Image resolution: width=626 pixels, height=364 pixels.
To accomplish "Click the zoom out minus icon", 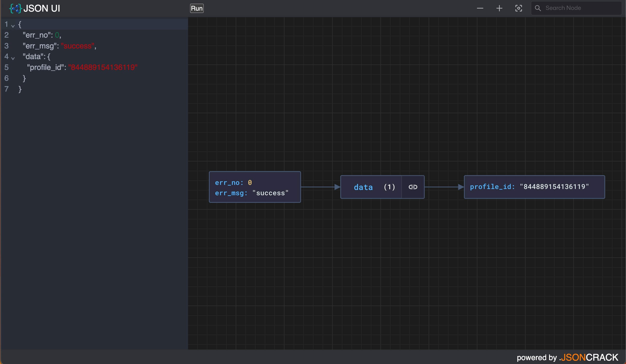I will click(x=480, y=8).
